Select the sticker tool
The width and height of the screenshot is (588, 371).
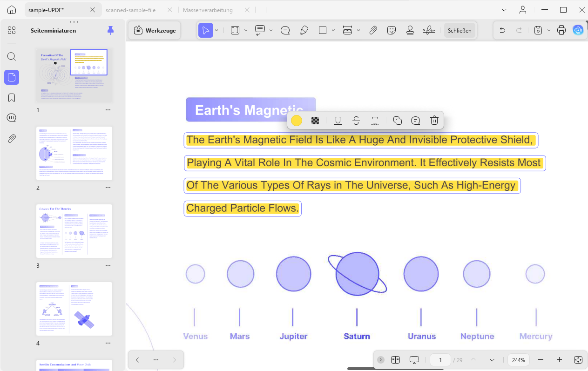[x=392, y=30]
